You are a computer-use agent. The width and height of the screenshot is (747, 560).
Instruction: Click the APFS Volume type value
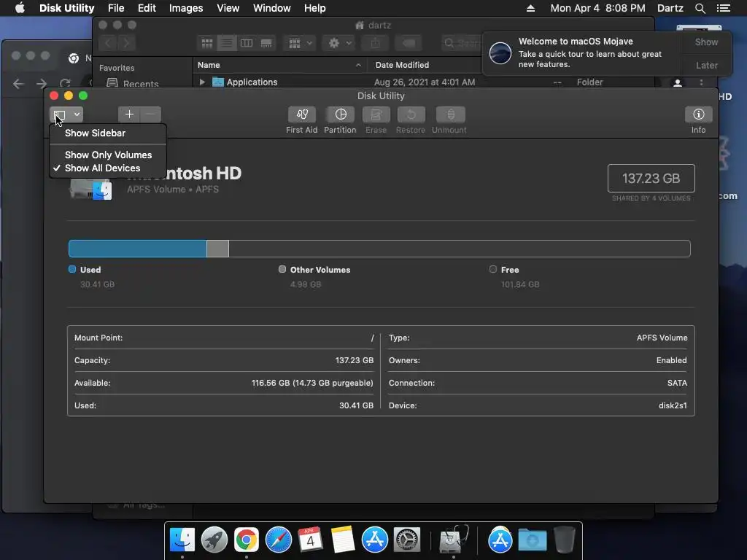(x=662, y=338)
